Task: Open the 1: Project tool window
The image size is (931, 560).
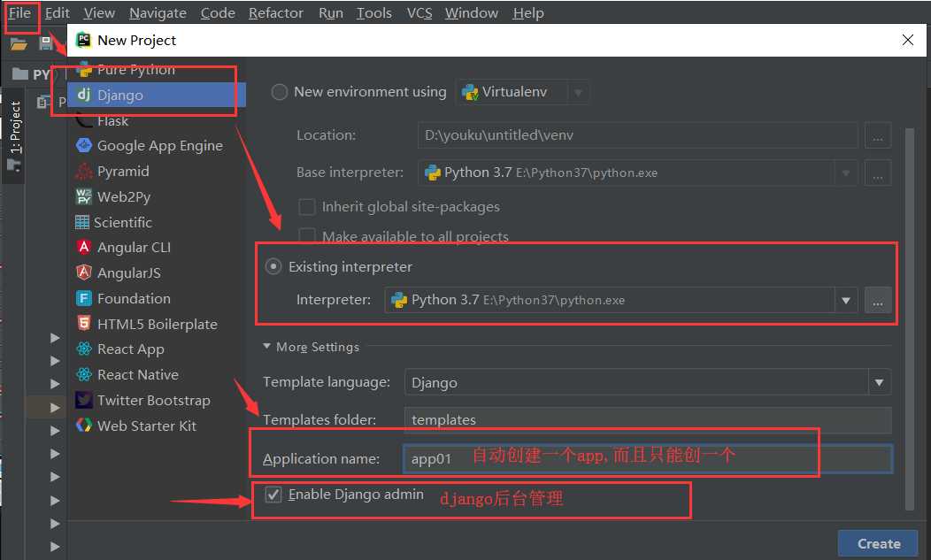Action: (14, 135)
